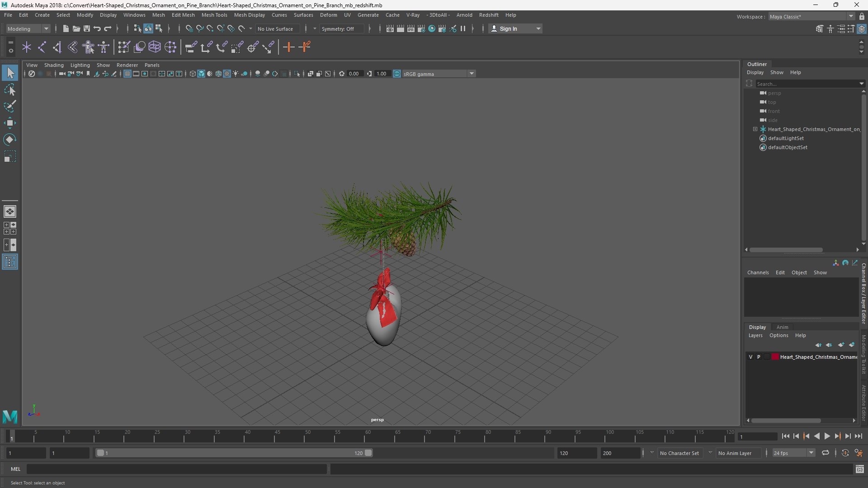Switch to four-view layout icon
868x488 pixels.
click(10, 228)
